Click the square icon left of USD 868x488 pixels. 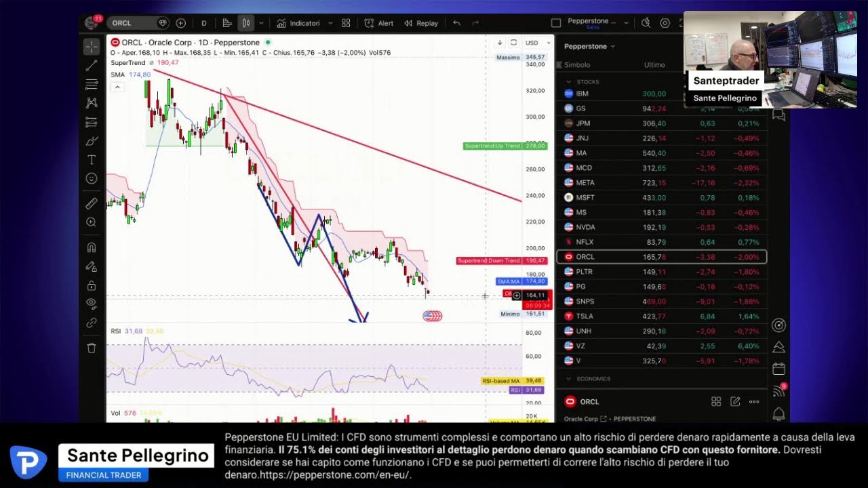[513, 43]
